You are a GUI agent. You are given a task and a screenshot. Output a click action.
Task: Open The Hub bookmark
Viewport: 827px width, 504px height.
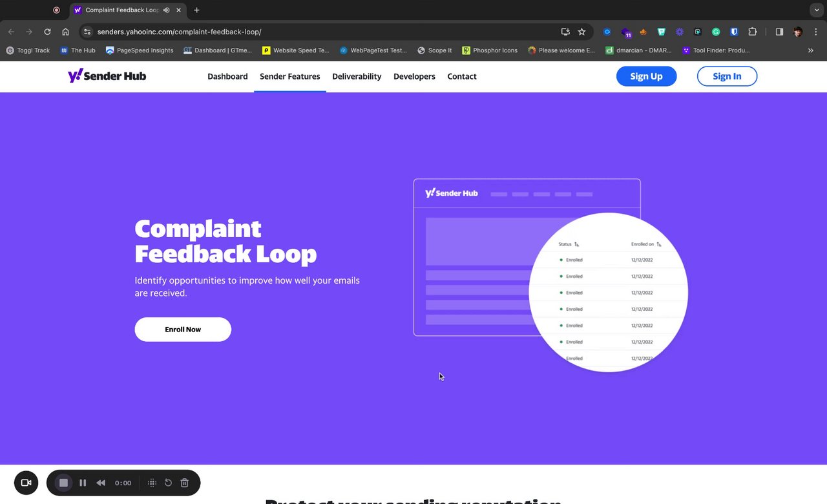(x=78, y=50)
